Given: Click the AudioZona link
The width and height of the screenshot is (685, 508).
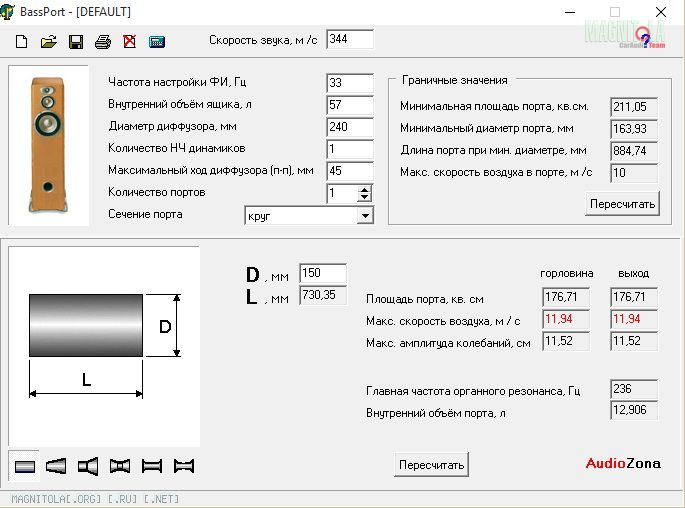Looking at the screenshot, I should [623, 463].
